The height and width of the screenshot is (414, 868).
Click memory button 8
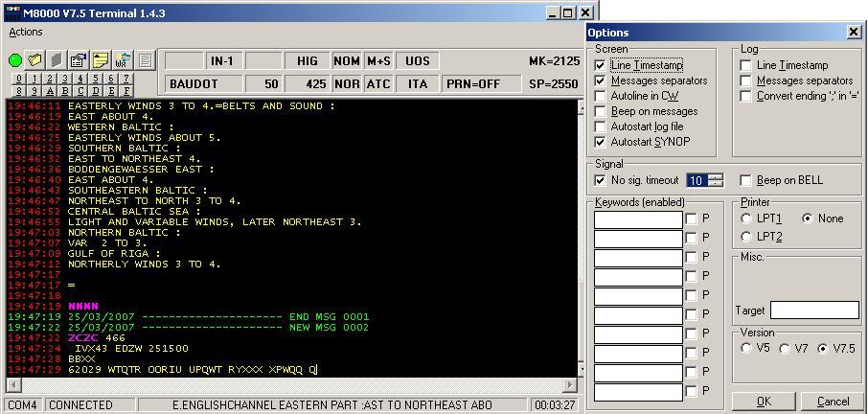pos(20,91)
